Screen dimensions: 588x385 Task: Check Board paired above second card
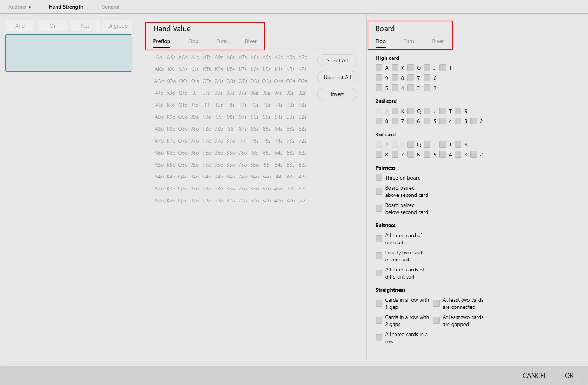379,191
